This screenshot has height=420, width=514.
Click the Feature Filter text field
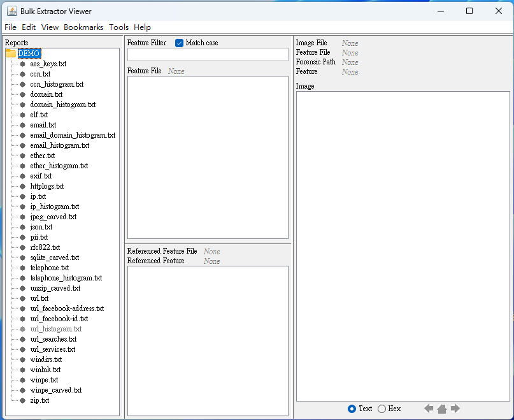pyautogui.click(x=208, y=54)
